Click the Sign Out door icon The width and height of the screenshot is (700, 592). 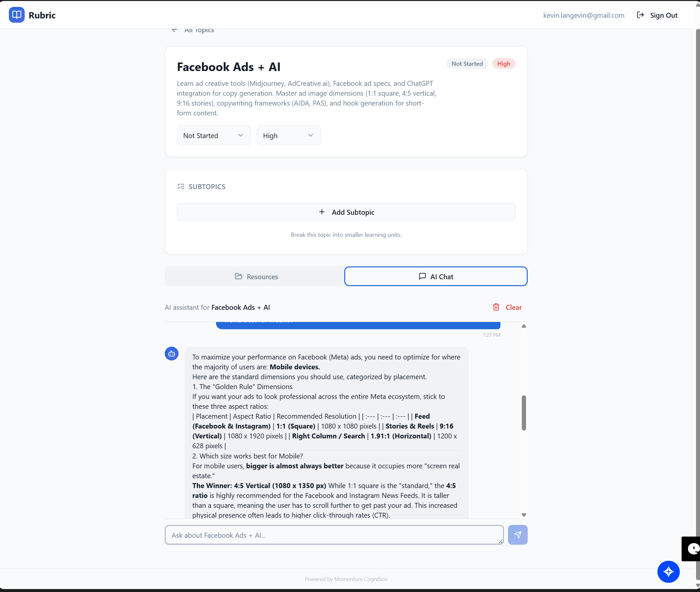640,15
